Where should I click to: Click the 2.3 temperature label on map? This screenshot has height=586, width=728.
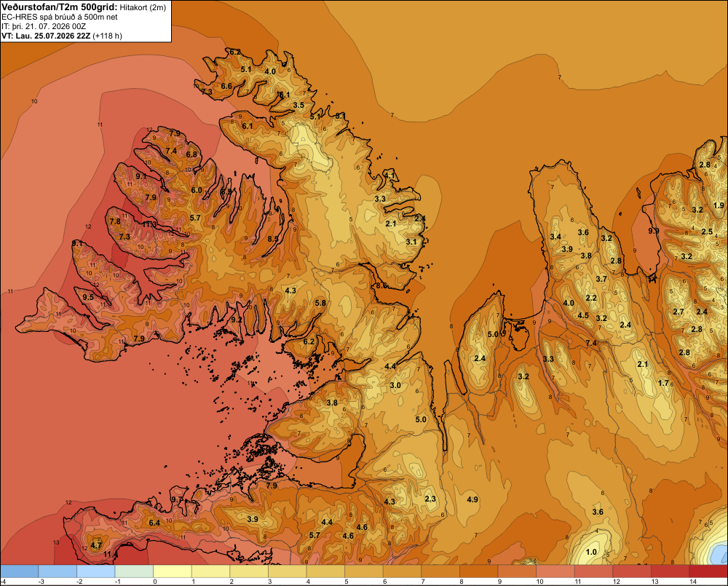pyautogui.click(x=430, y=499)
